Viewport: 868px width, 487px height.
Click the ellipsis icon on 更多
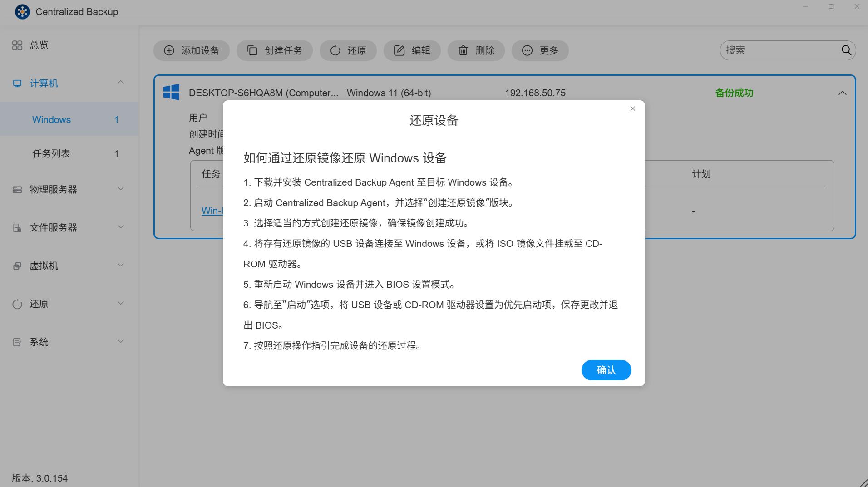click(527, 50)
